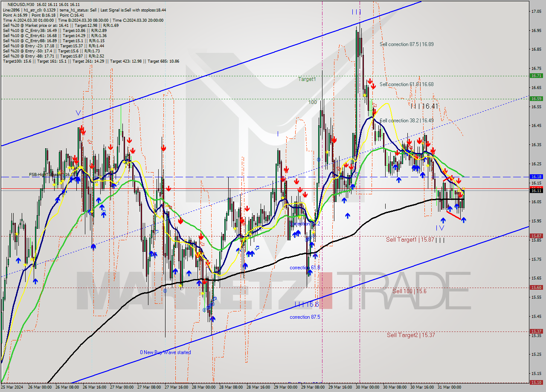Click the 'FSB-HighToBreak | 16.18' label
The width and height of the screenshot is (546, 392).
click(x=52, y=175)
